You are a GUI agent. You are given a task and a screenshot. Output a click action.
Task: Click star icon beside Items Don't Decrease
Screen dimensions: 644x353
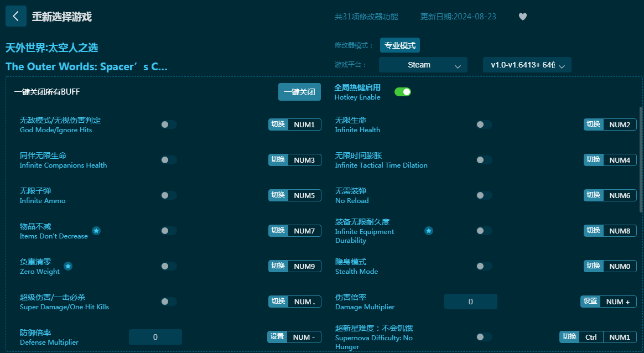click(96, 231)
